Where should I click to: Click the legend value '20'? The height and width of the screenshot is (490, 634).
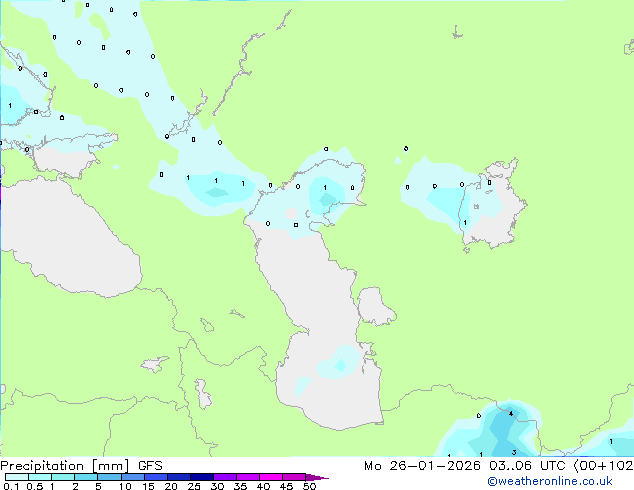(x=171, y=486)
